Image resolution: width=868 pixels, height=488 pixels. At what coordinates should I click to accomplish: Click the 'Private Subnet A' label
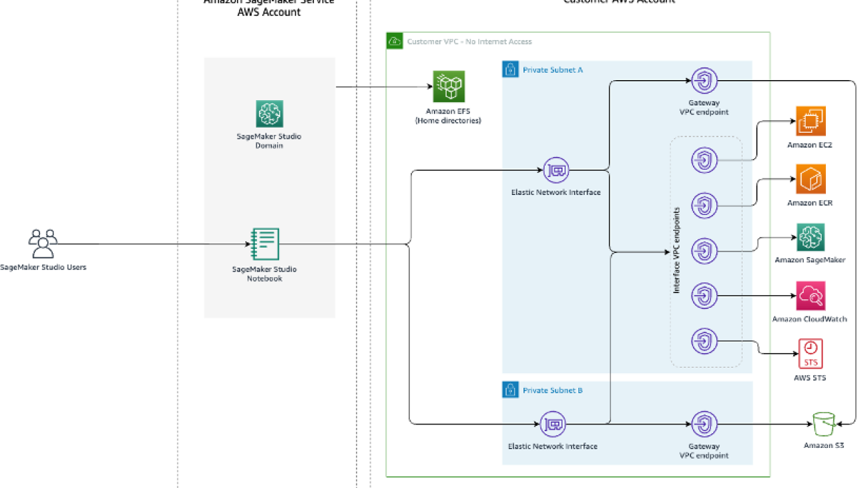[553, 69]
